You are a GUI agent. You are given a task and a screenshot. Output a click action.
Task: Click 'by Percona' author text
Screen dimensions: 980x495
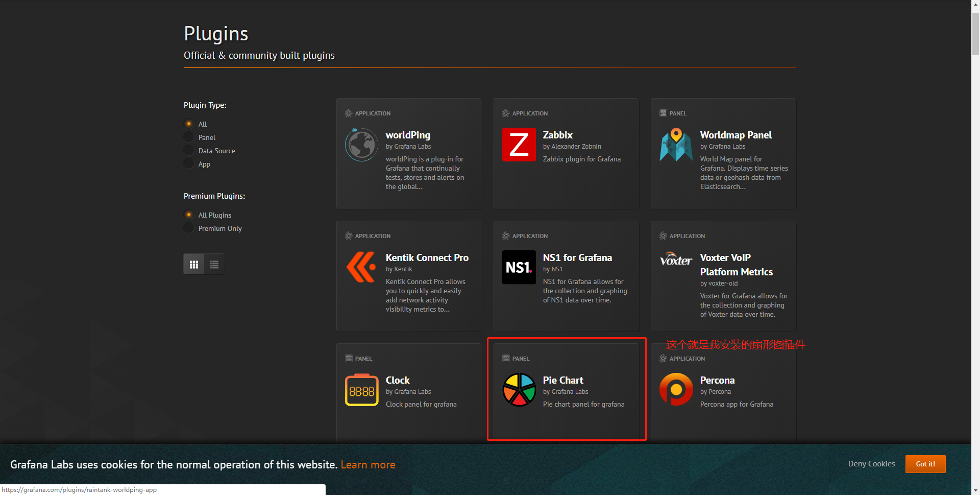click(716, 392)
